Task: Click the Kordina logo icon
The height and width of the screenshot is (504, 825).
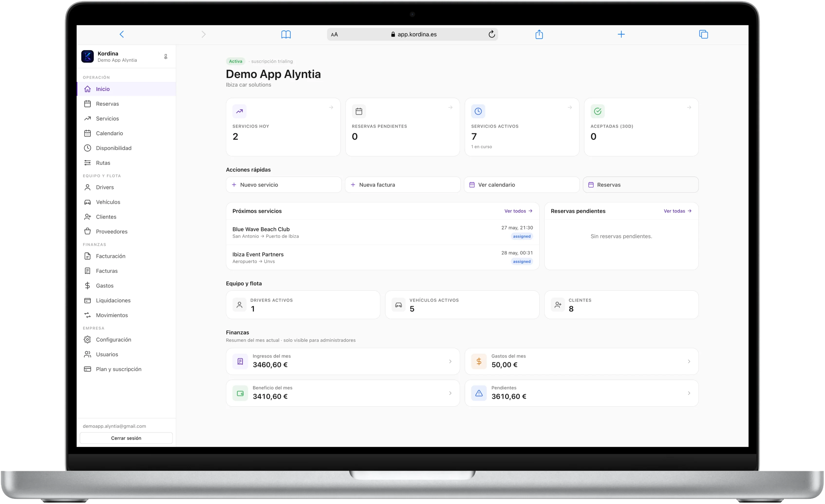Action: [x=87, y=56]
